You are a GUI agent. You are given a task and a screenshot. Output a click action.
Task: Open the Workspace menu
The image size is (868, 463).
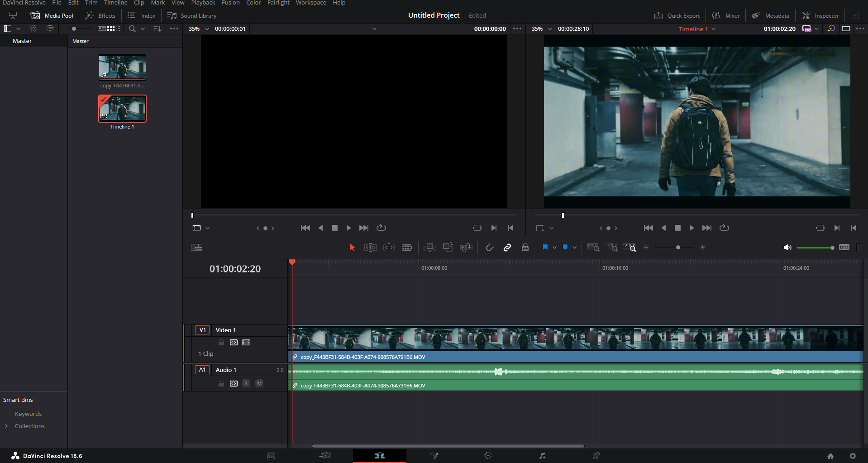311,3
